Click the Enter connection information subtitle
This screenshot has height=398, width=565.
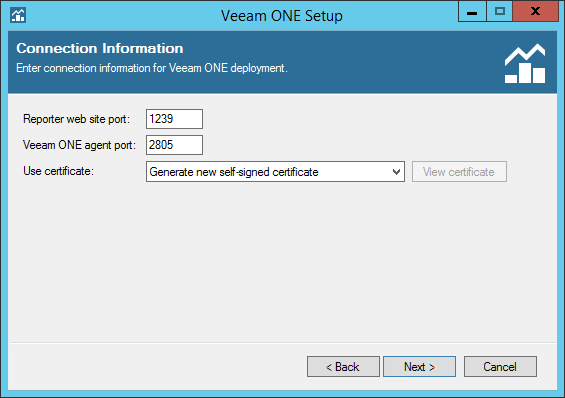coord(152,68)
